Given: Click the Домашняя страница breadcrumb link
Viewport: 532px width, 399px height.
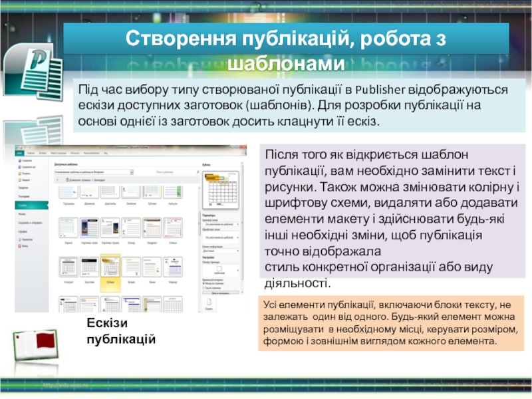Looking at the screenshot, I should (80, 180).
